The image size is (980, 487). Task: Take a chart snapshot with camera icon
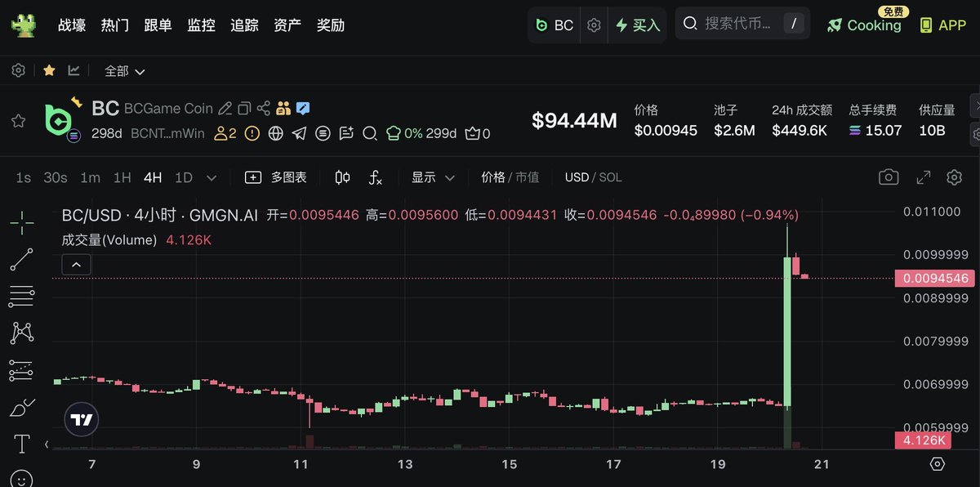[x=889, y=177]
